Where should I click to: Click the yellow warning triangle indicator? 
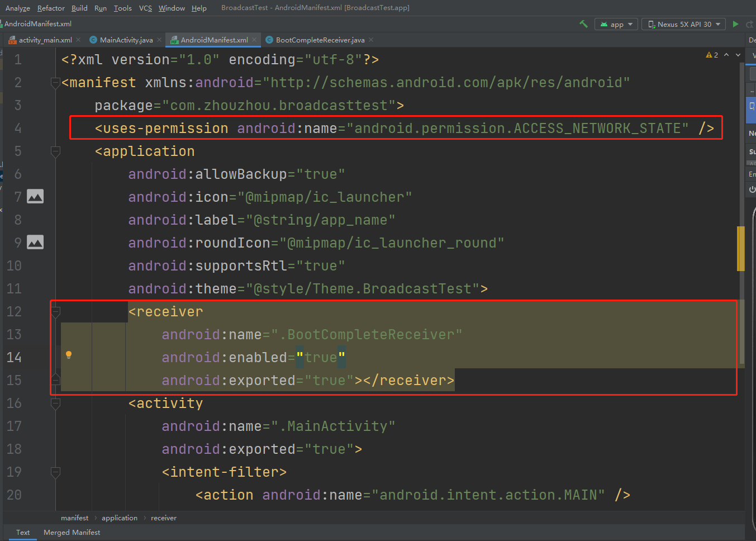click(709, 55)
